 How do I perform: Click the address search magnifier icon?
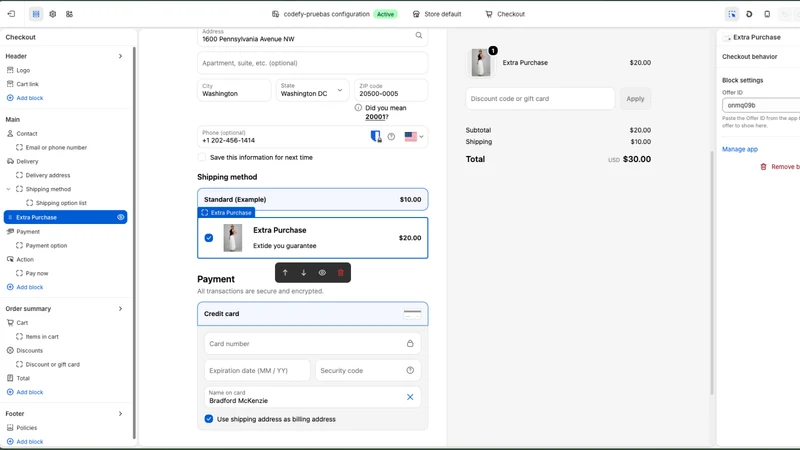click(x=418, y=35)
